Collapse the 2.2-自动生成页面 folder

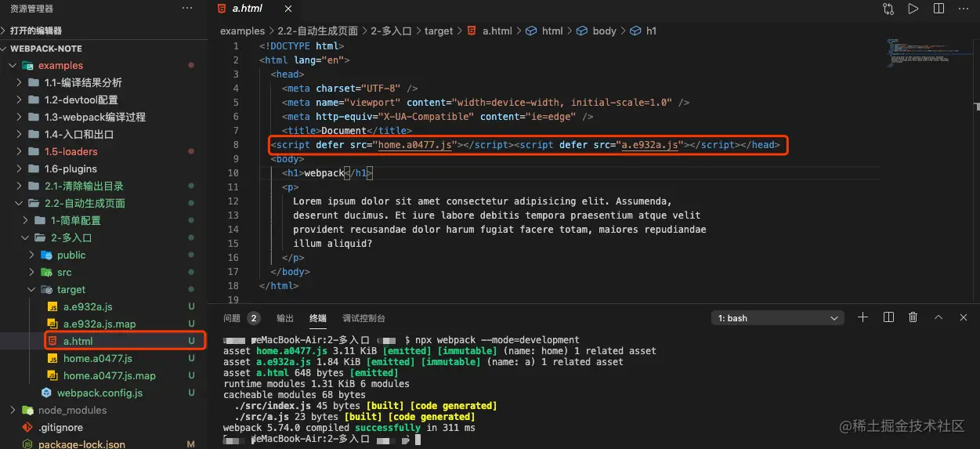point(85,203)
